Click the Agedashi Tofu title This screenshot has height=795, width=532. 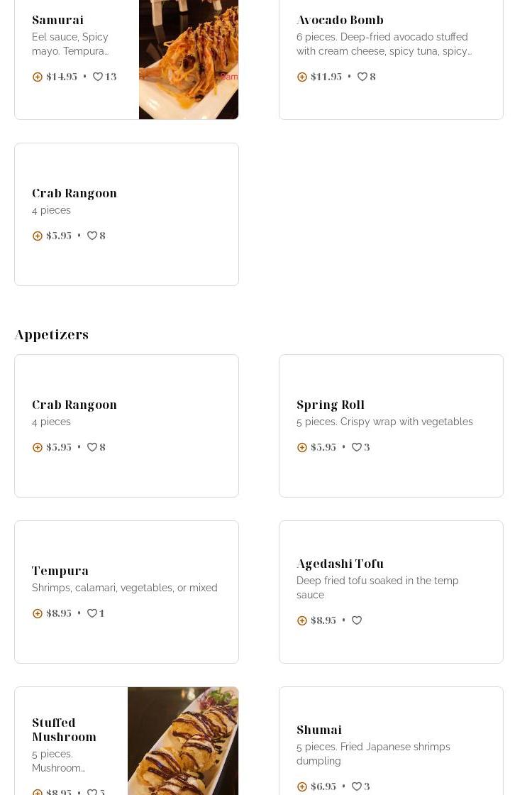coord(340,564)
